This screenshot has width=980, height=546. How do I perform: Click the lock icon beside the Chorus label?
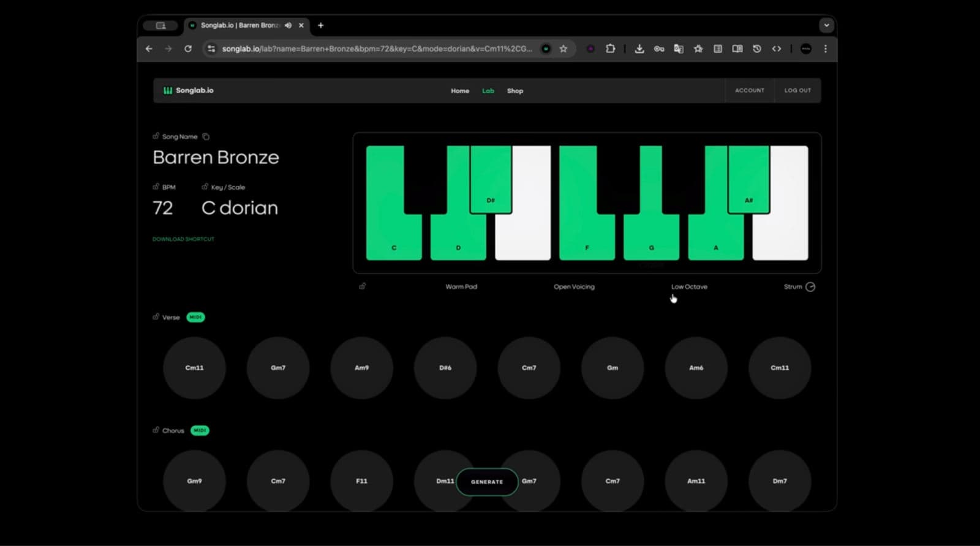pyautogui.click(x=156, y=430)
